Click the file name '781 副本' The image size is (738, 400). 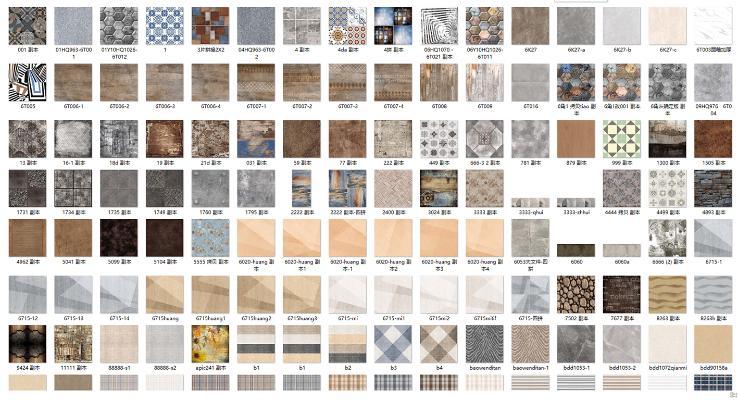point(530,163)
